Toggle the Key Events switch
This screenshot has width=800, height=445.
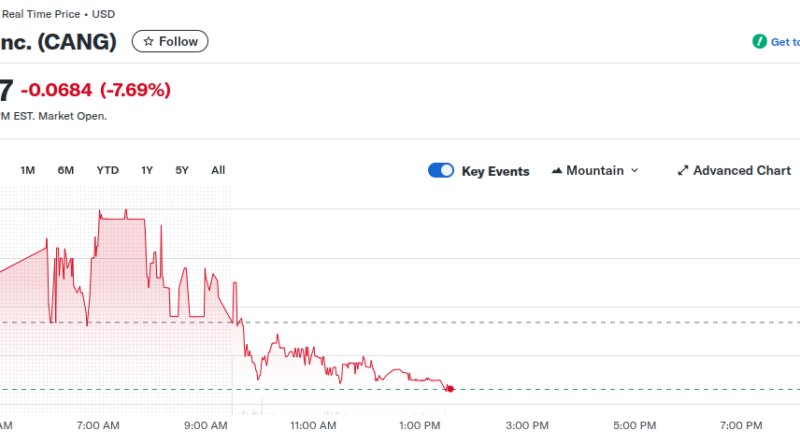[x=441, y=171]
